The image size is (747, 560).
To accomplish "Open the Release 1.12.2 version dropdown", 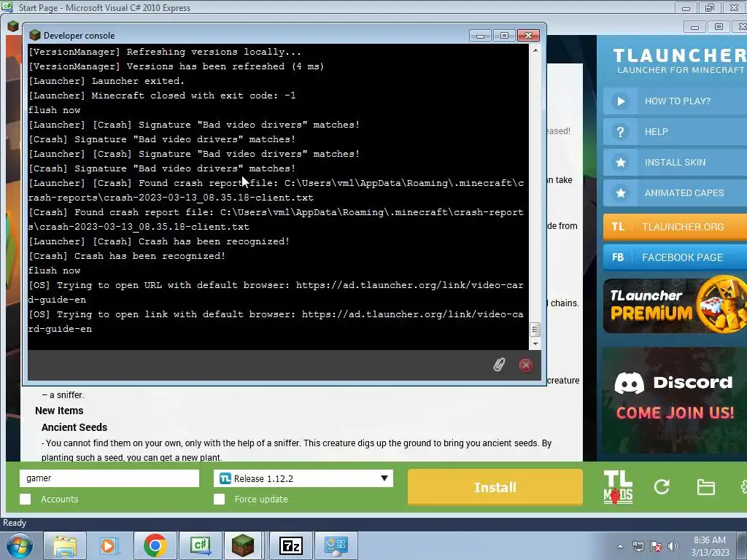I will [303, 478].
